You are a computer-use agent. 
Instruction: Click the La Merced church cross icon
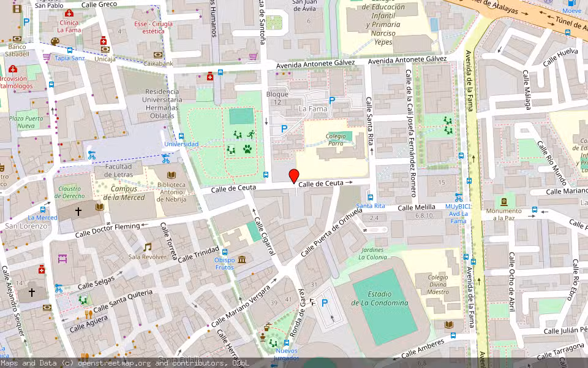tap(78, 212)
